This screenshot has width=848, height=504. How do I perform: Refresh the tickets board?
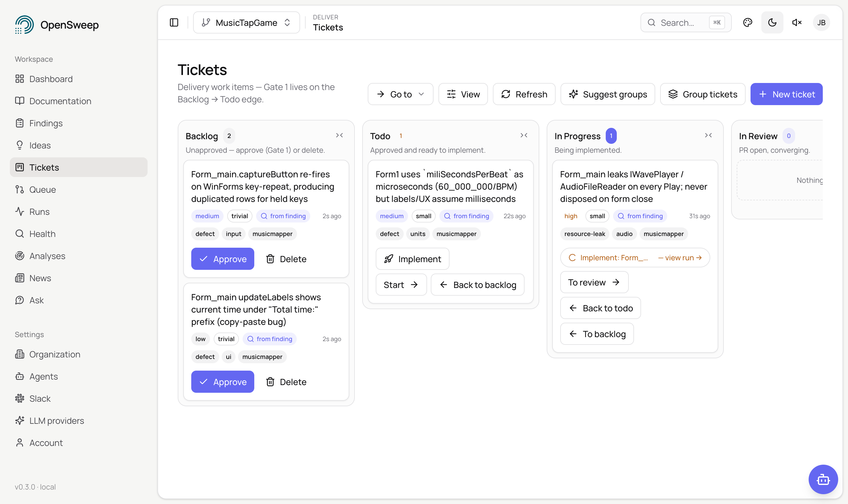point(524,94)
